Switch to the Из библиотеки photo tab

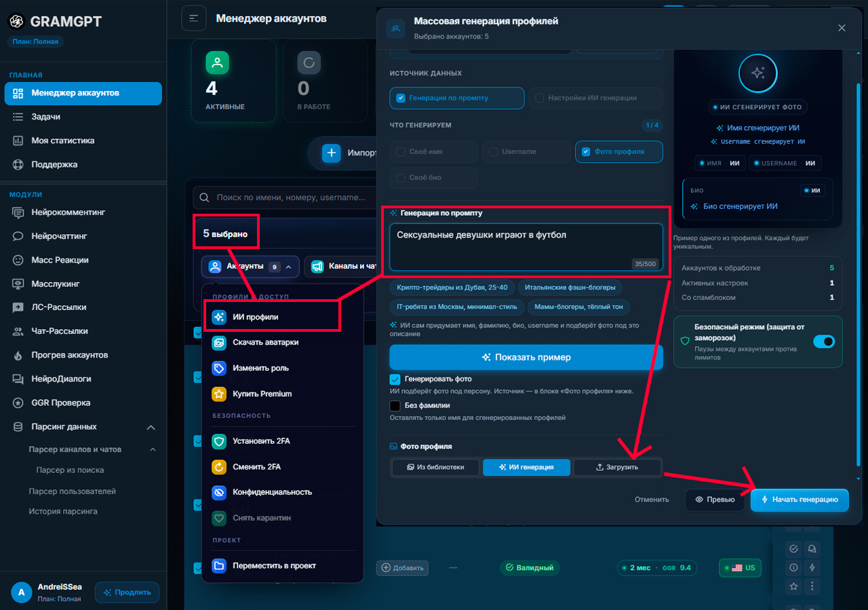coord(435,468)
